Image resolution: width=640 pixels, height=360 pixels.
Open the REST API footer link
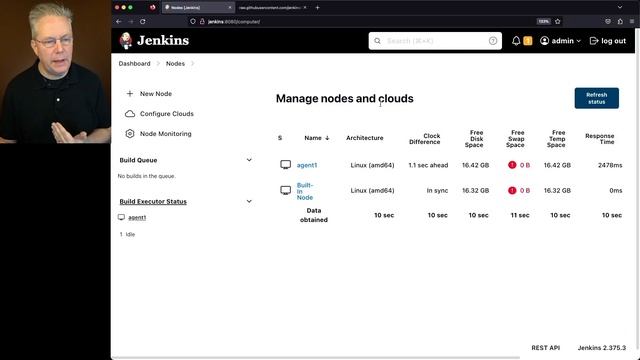click(545, 348)
